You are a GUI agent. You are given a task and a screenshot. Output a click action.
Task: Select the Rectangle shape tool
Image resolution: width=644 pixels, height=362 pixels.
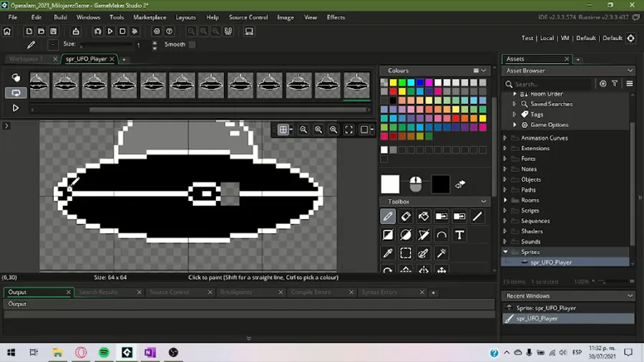(388, 235)
